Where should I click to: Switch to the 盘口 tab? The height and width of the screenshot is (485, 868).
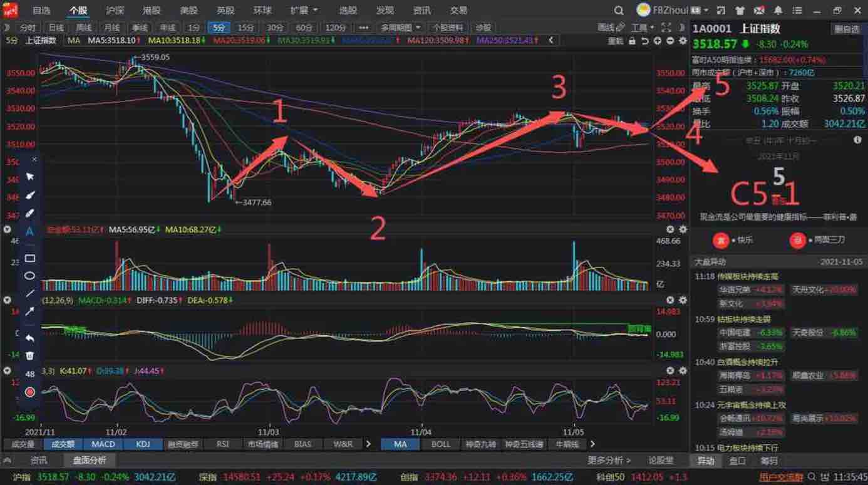tap(737, 461)
